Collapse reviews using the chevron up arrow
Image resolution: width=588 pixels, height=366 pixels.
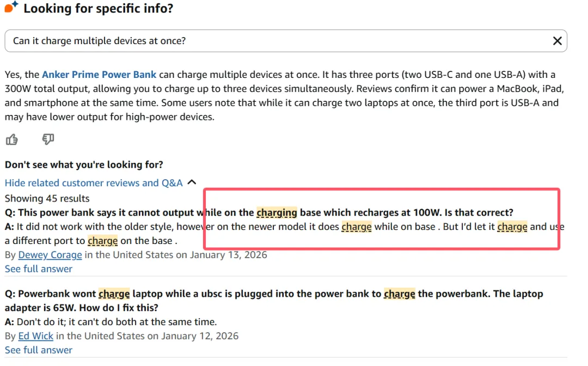tap(192, 182)
